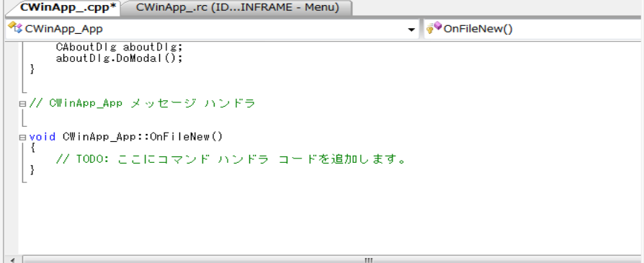The height and width of the screenshot is (263, 644).
Task: Click the horizontal scrollbar left arrow
Action: tap(12, 259)
